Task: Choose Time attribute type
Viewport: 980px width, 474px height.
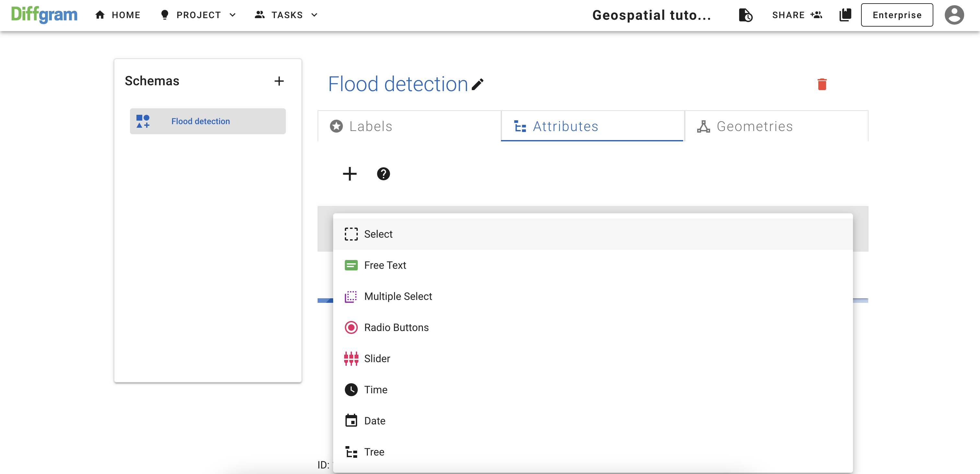Action: (593, 389)
